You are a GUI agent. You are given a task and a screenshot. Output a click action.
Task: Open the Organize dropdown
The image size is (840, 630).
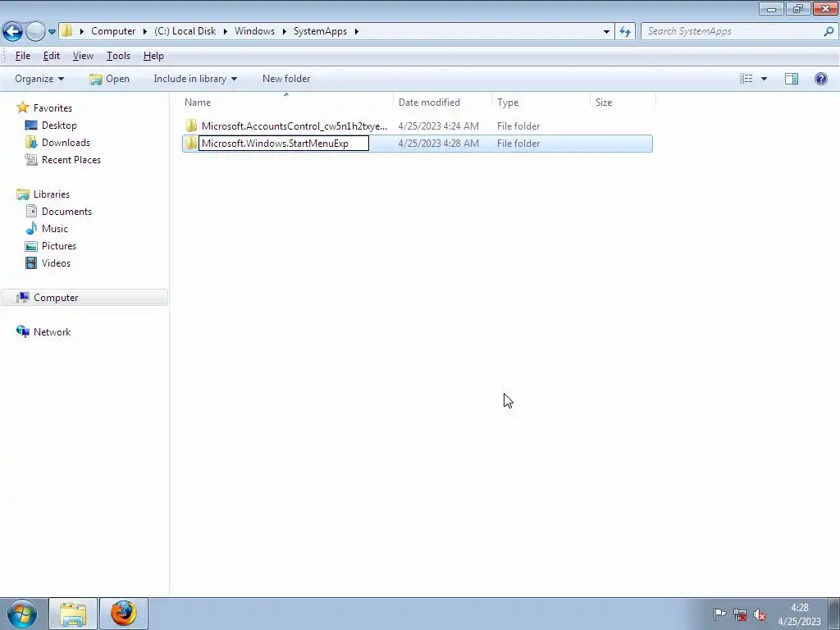point(39,79)
